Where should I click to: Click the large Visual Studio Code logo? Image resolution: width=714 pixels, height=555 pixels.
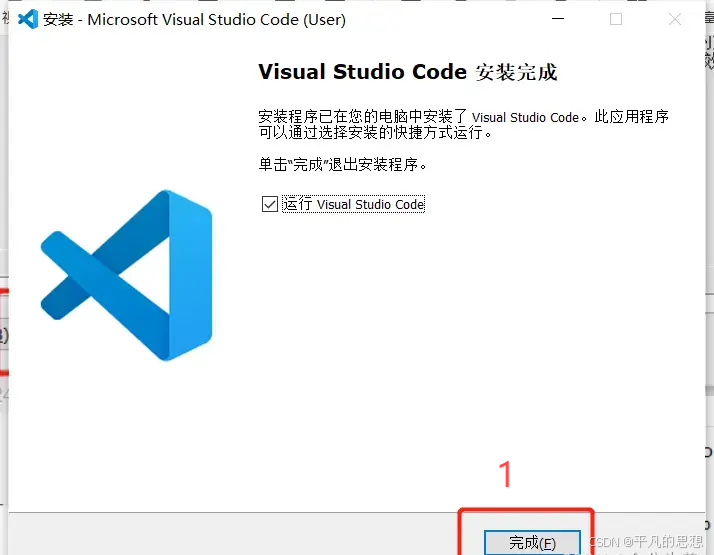[127, 275]
